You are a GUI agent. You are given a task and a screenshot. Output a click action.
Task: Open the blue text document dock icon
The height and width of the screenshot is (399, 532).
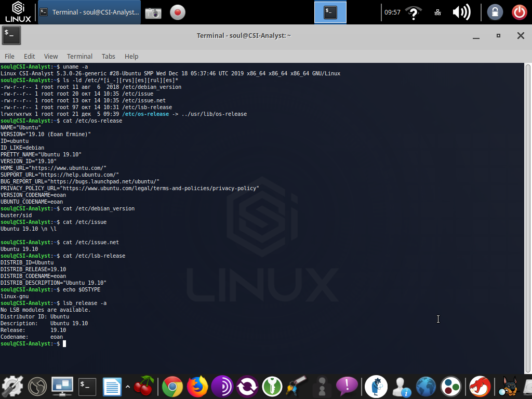pyautogui.click(x=112, y=387)
